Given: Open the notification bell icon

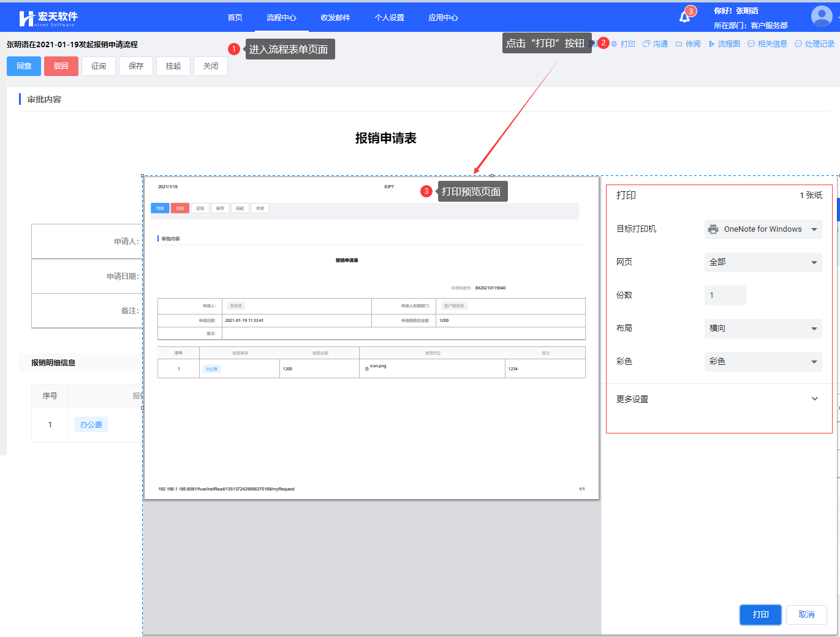Looking at the screenshot, I should (685, 17).
